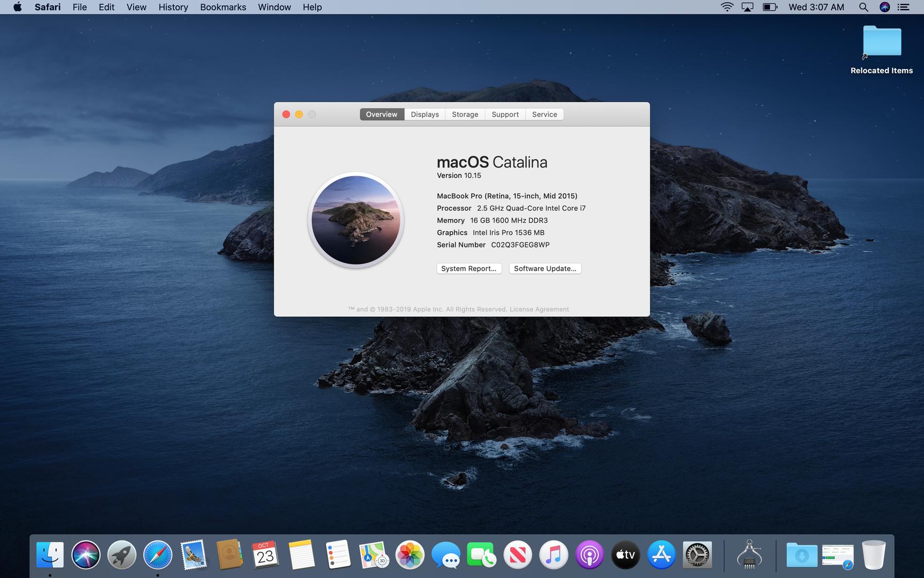The height and width of the screenshot is (578, 924).
Task: Open File menu
Action: [80, 7]
